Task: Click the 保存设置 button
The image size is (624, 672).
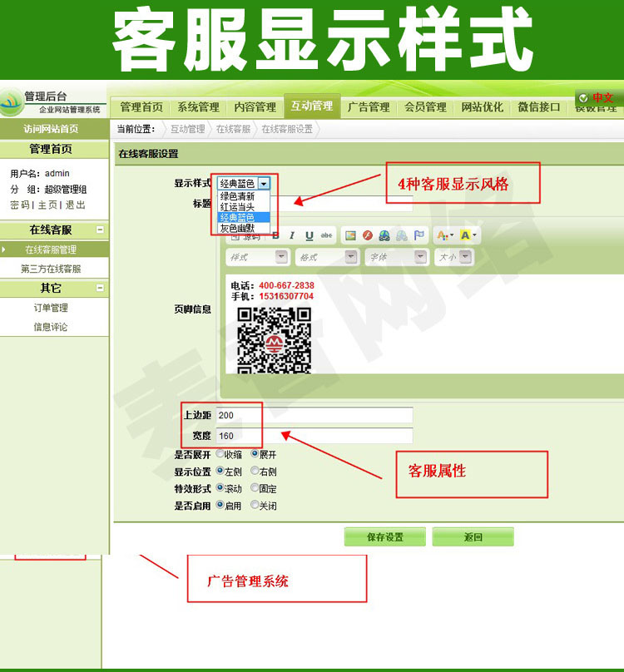Action: [x=385, y=537]
